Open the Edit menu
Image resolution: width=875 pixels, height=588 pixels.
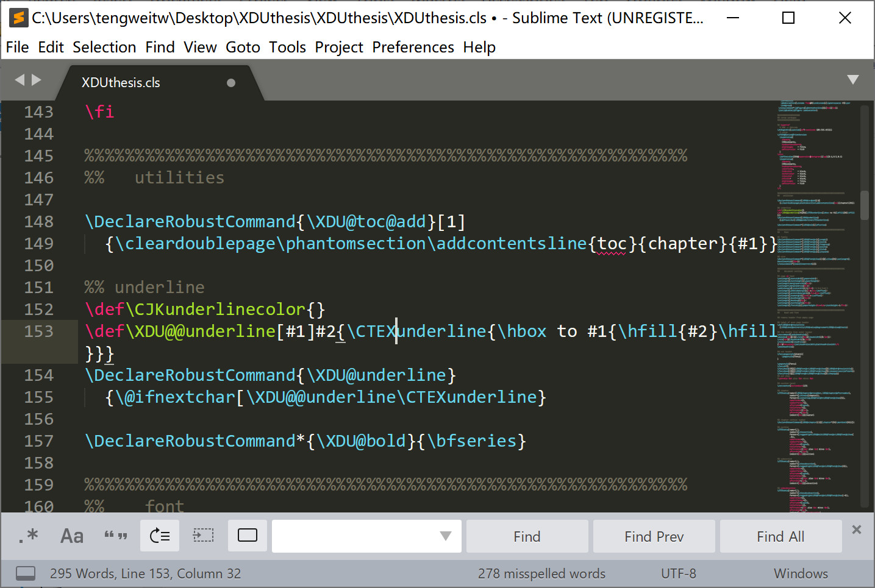pos(51,47)
